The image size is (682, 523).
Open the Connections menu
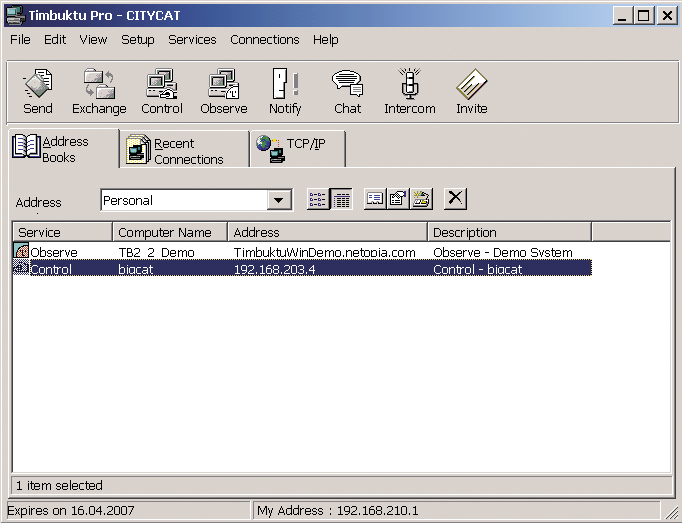tap(264, 40)
